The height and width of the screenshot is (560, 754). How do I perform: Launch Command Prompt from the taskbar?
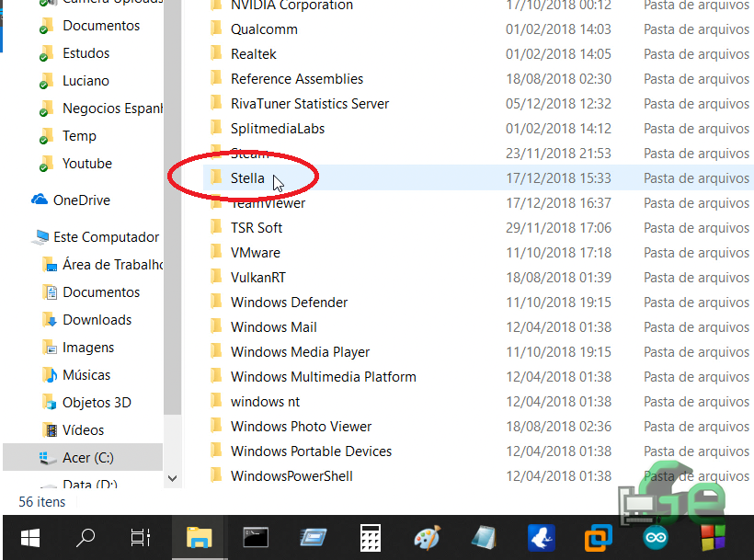(x=256, y=537)
